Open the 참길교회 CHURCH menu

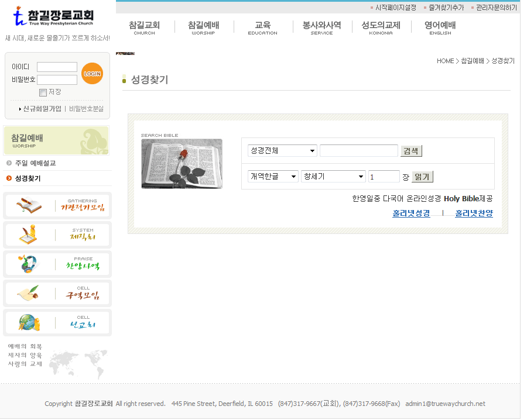point(144,27)
